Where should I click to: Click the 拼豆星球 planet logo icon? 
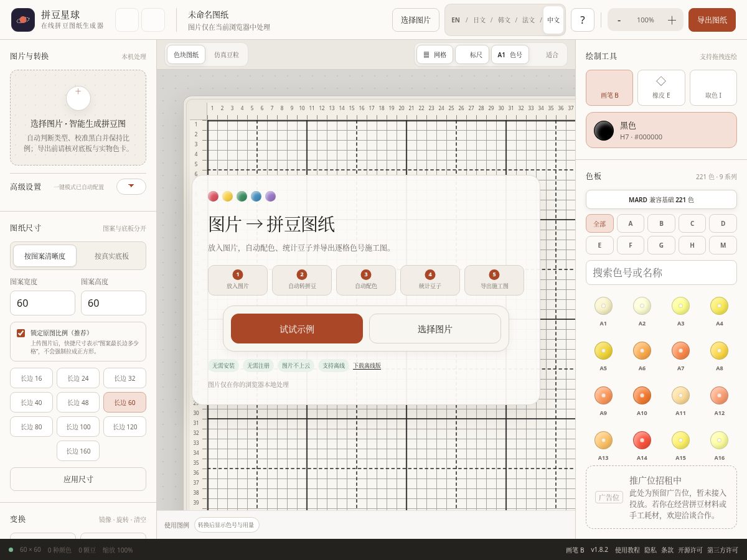pyautogui.click(x=23, y=20)
